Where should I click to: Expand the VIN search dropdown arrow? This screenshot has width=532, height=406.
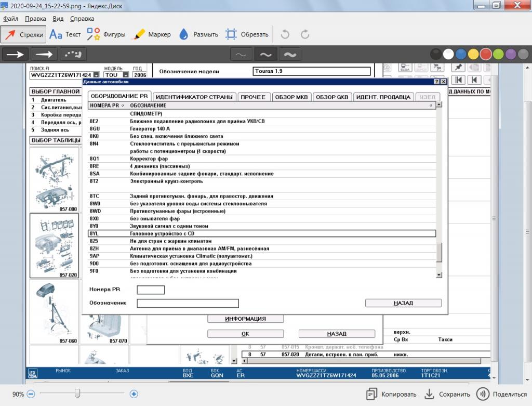96,75
